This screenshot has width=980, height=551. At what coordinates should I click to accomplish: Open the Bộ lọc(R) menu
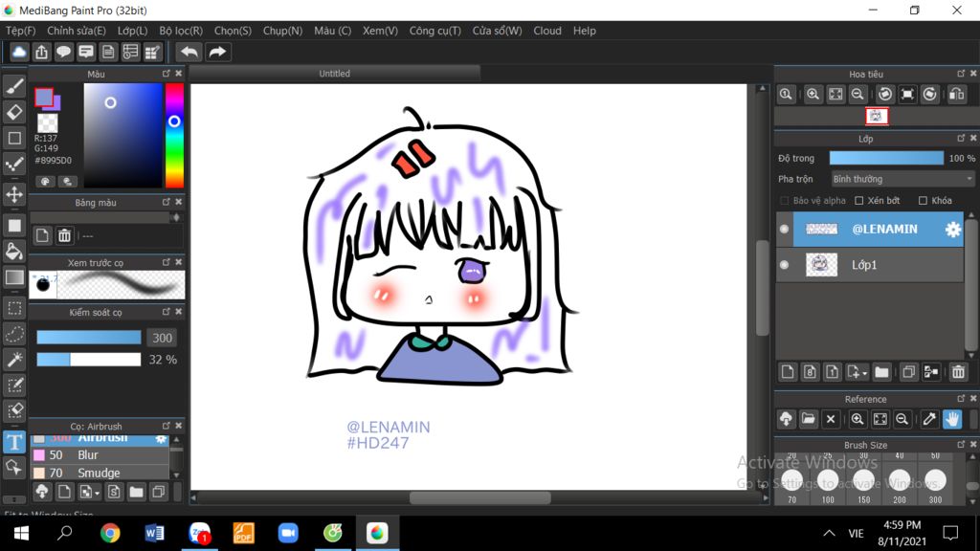tap(181, 31)
